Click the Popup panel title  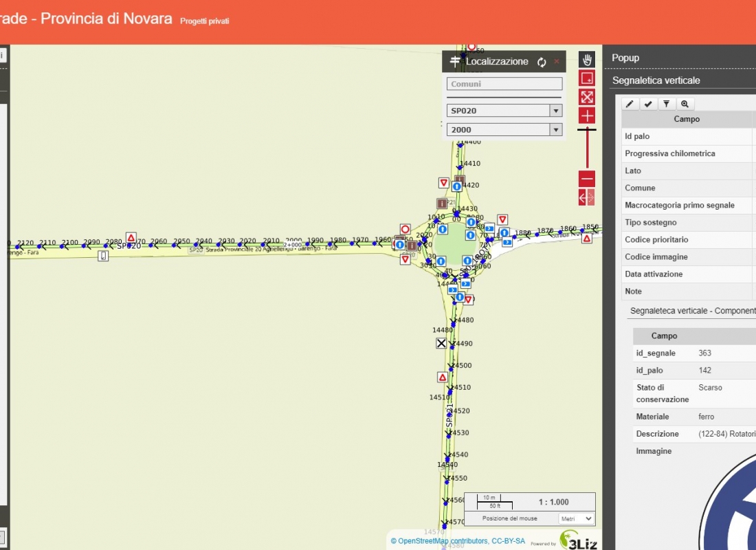tap(625, 58)
